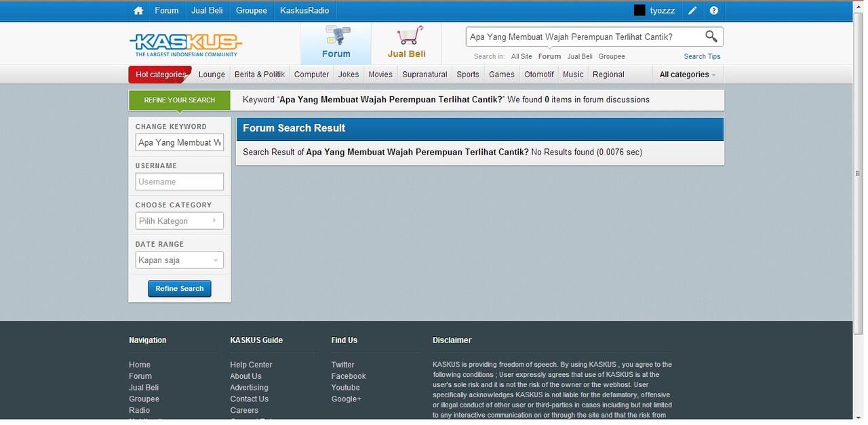This screenshot has height=425, width=868.
Task: Open the Games category
Action: (x=502, y=75)
